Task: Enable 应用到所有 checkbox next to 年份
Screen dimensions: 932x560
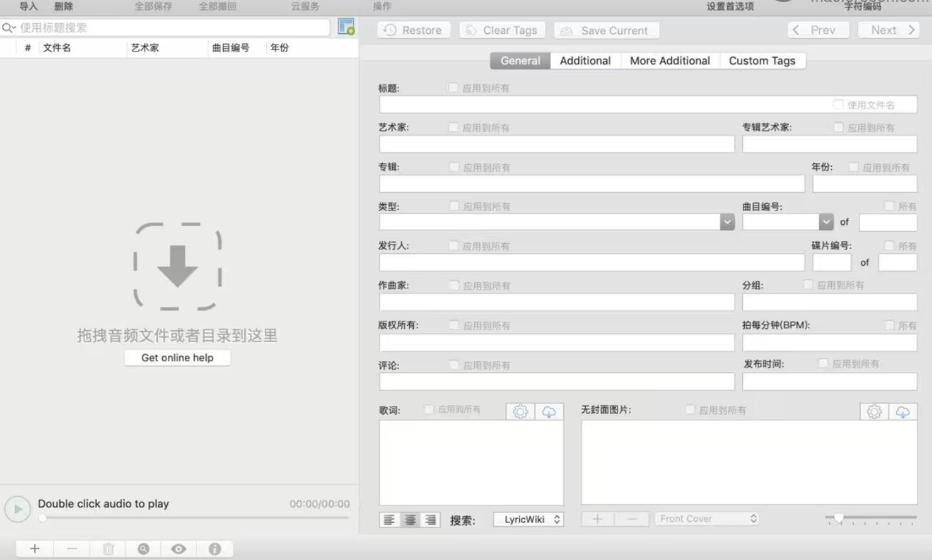Action: coord(853,167)
